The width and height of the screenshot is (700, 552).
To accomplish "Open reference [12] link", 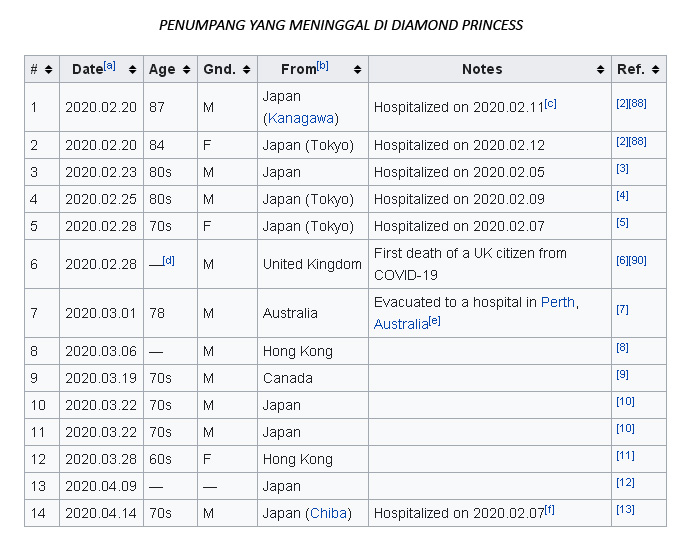I will click(625, 482).
